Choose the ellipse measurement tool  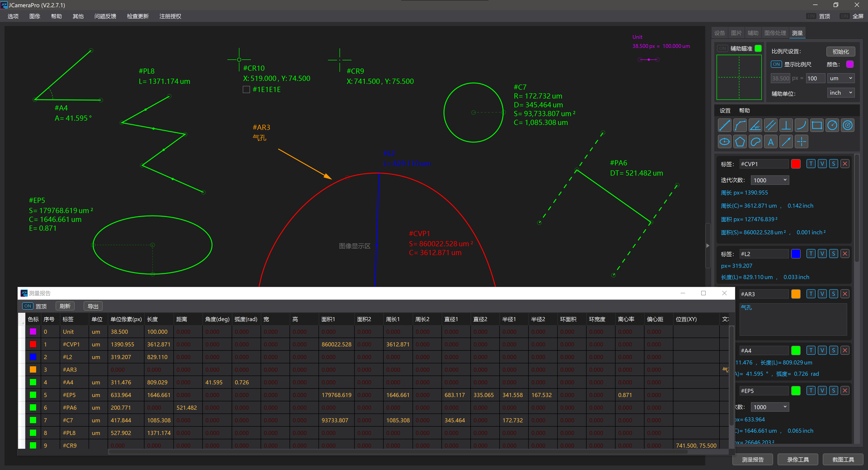(724, 141)
